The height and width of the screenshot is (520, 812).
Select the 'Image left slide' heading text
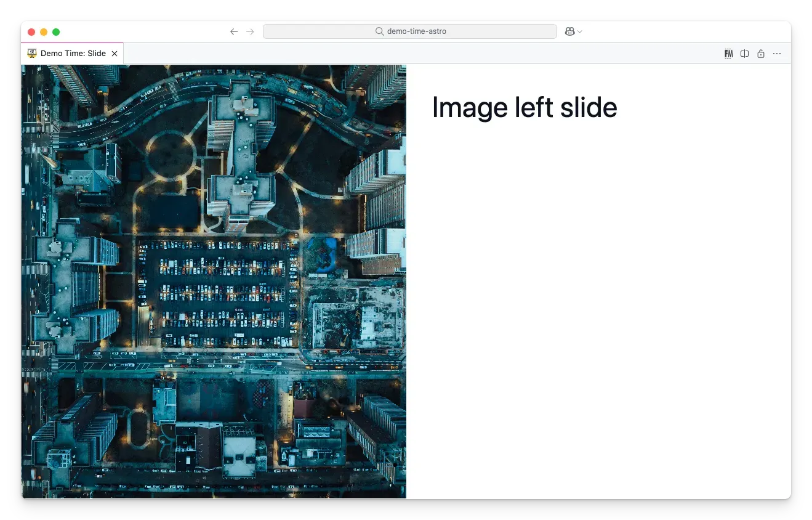525,107
